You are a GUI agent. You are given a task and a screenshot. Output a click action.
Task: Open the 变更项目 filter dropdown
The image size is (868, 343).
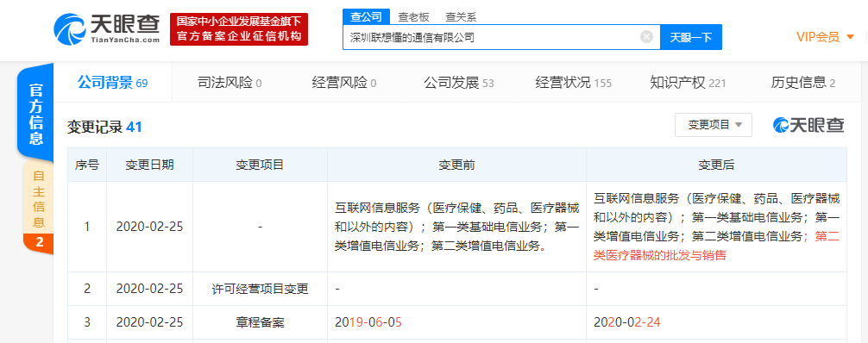[x=713, y=125]
